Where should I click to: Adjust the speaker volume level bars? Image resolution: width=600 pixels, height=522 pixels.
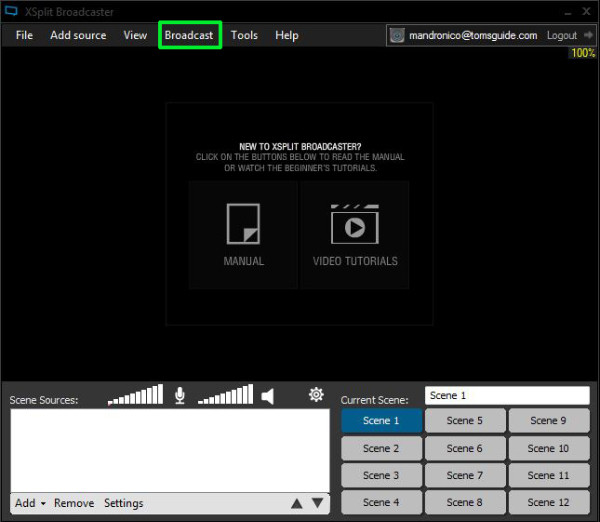[225, 395]
